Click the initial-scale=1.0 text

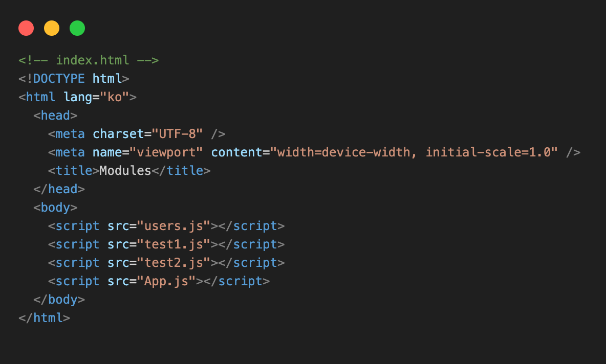tap(488, 152)
